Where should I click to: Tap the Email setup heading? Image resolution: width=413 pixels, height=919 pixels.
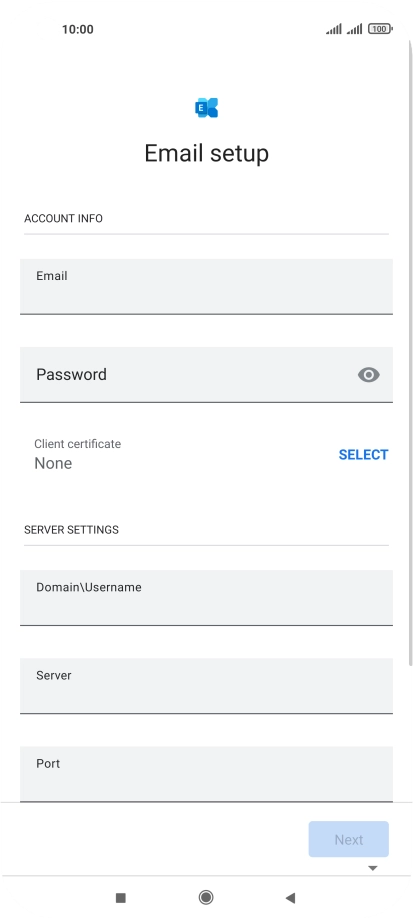tap(206, 154)
